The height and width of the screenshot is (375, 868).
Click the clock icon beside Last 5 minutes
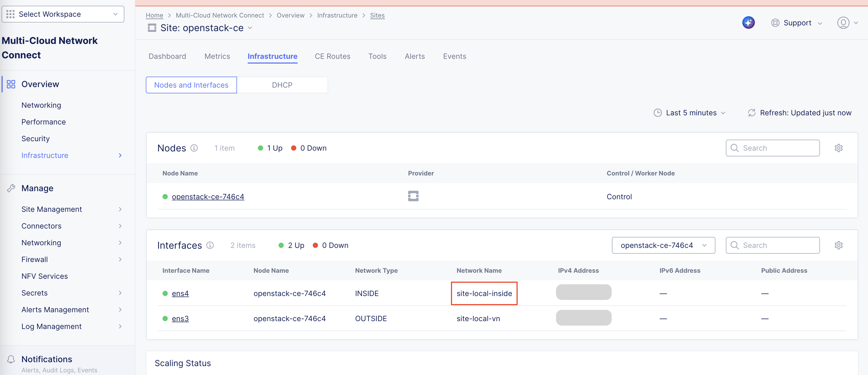(658, 113)
